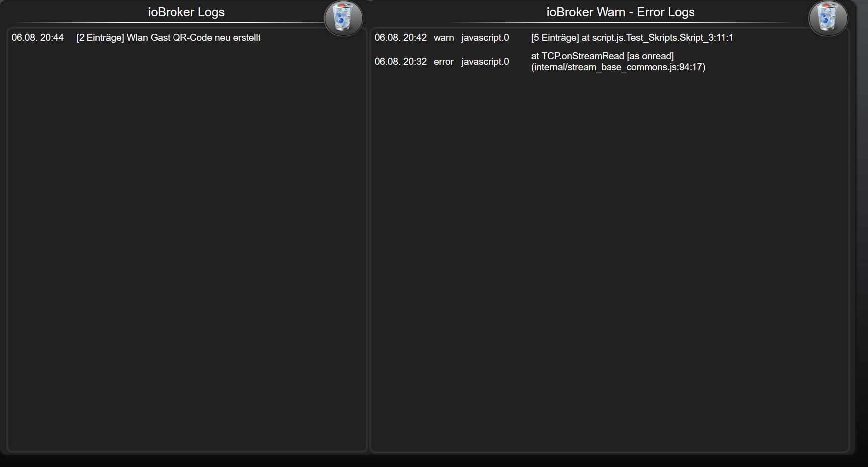Click javascript.0 source in the error row

(x=485, y=62)
